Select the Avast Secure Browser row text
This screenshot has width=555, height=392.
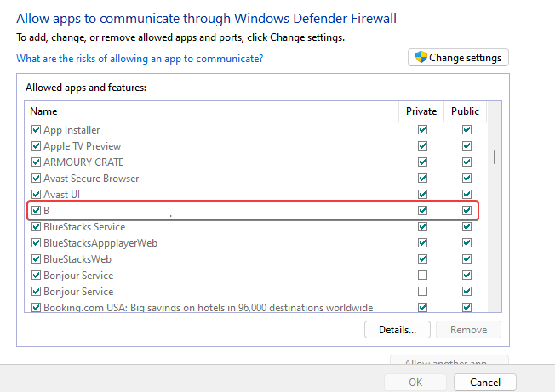tap(91, 179)
